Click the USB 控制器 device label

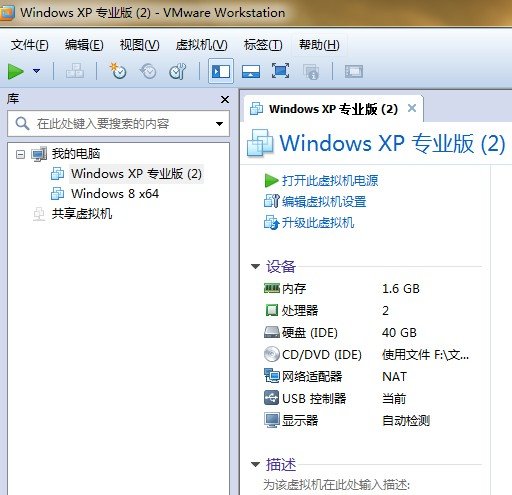coord(314,399)
